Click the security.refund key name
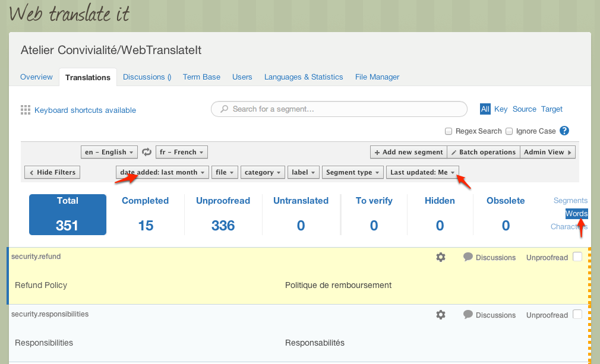The height and width of the screenshot is (364, 600). (x=36, y=257)
